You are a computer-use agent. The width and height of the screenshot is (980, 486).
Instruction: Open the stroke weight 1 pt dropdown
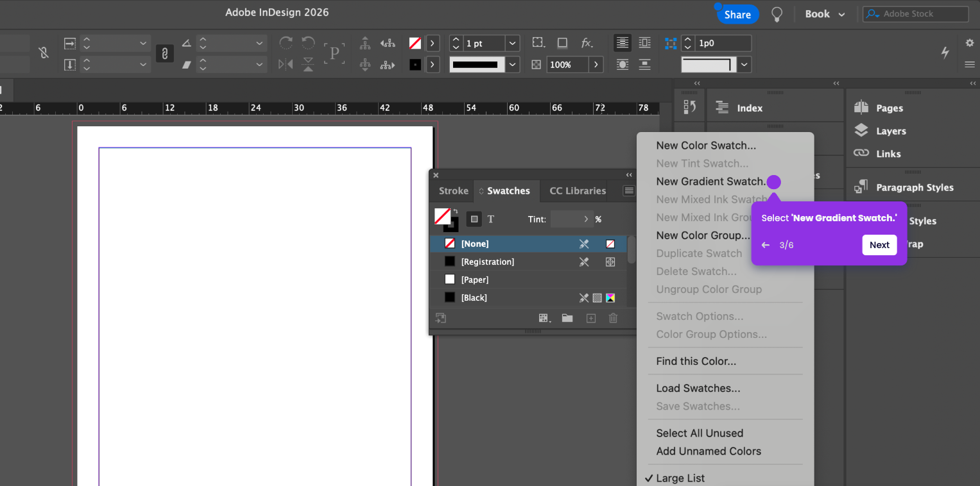512,43
